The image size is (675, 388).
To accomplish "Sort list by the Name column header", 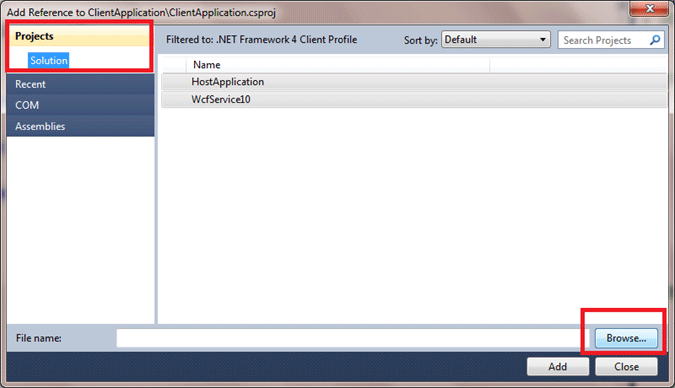I will point(338,65).
